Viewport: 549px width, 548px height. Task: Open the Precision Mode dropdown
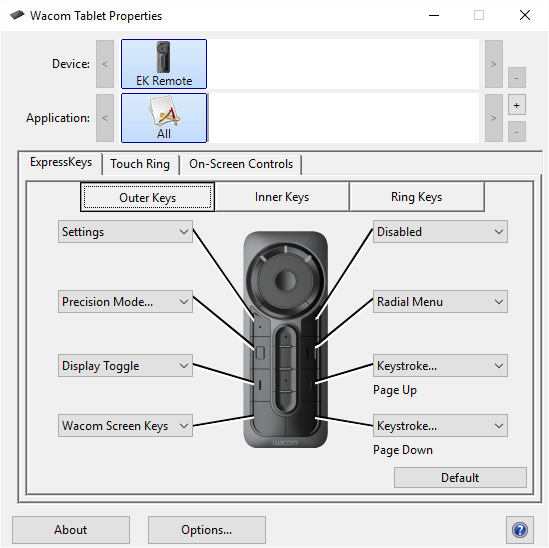[125, 301]
